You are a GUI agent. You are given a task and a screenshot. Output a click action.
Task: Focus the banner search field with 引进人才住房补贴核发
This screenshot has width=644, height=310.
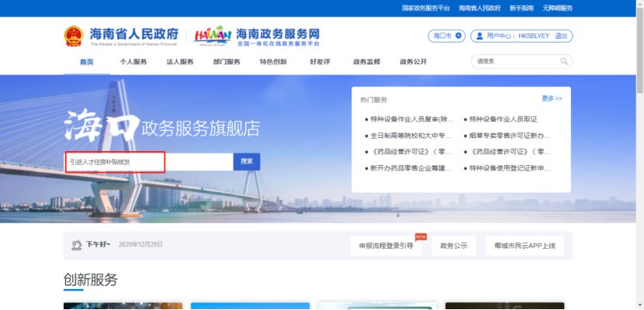click(150, 162)
